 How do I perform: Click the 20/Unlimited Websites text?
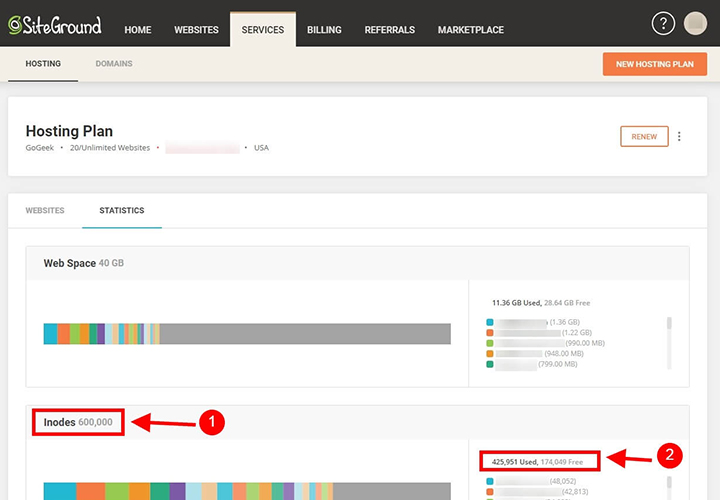[x=110, y=148]
